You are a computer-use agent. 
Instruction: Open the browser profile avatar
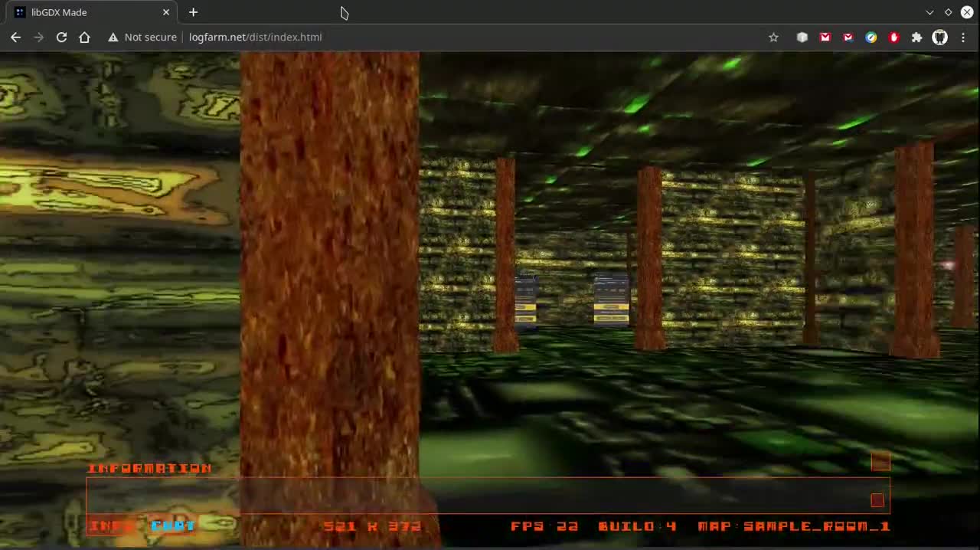pyautogui.click(x=939, y=37)
